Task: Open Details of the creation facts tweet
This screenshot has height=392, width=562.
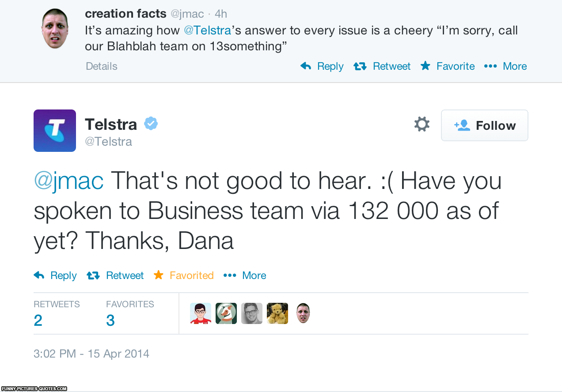Action: pyautogui.click(x=102, y=66)
